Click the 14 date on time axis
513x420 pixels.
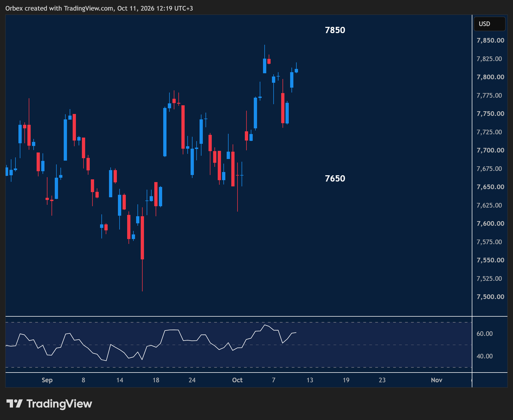pos(120,380)
